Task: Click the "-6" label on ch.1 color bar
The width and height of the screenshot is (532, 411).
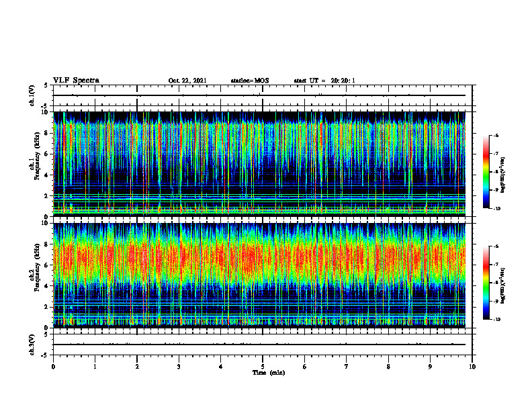Action: click(496, 136)
